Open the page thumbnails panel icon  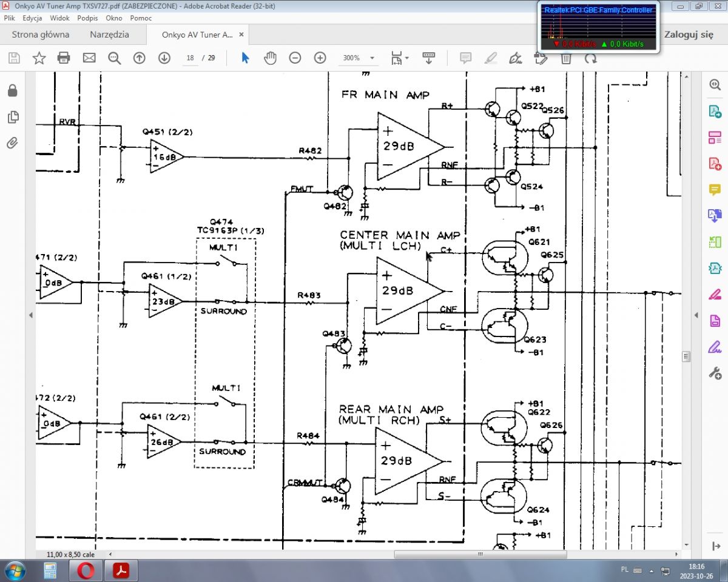click(13, 117)
